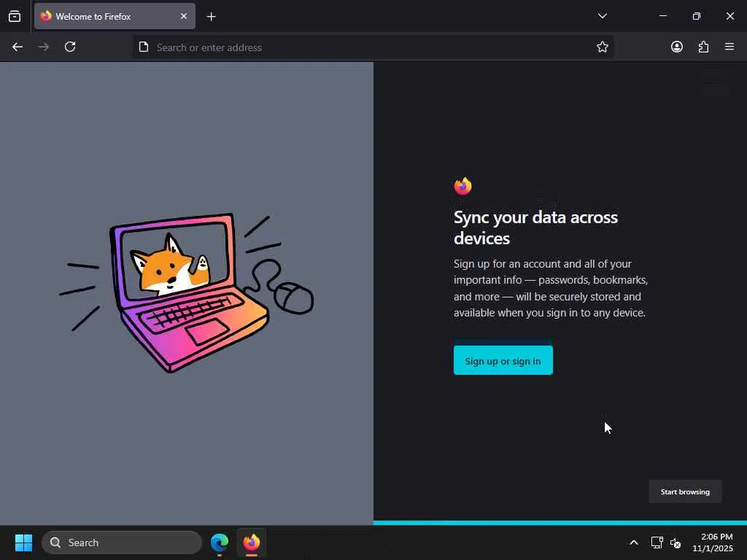Screen dimensions: 747x560
Task: Go forward one page
Action: click(44, 47)
